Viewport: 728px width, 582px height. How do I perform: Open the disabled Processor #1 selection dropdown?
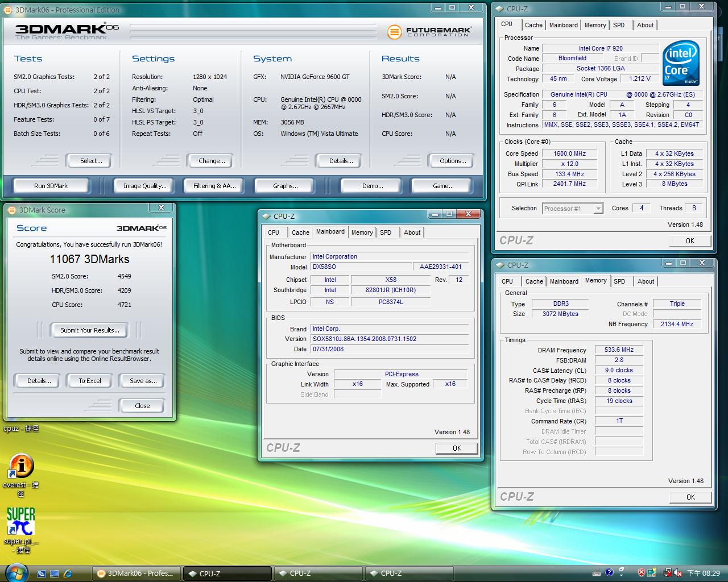(x=572, y=209)
